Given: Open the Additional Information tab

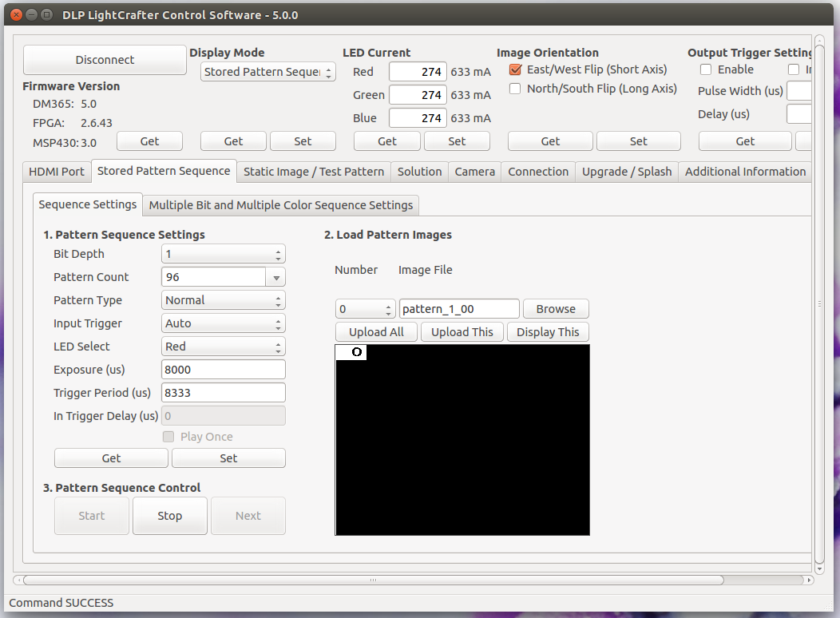Looking at the screenshot, I should tap(745, 172).
